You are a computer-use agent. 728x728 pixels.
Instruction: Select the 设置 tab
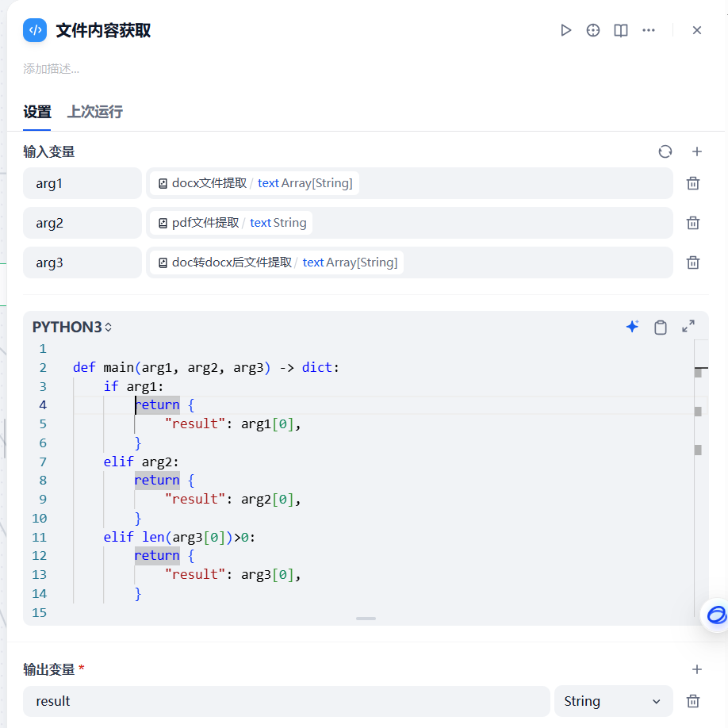tap(36, 113)
